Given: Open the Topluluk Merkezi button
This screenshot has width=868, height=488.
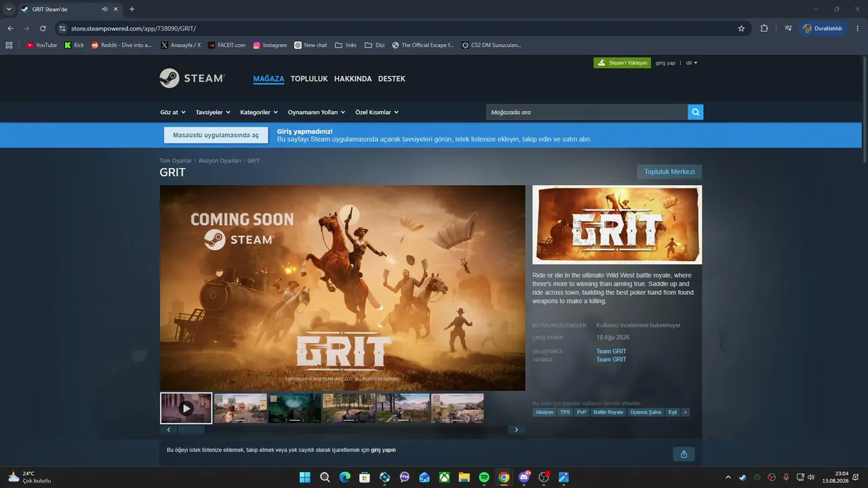Looking at the screenshot, I should pyautogui.click(x=669, y=171).
